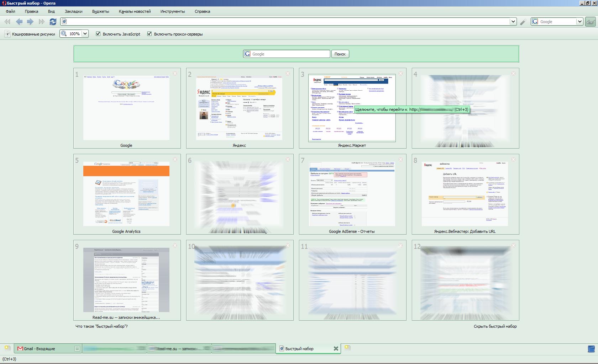Image resolution: width=598 pixels, height=364 pixels.
Task: Expand the address bar history dropdown
Action: [513, 21]
